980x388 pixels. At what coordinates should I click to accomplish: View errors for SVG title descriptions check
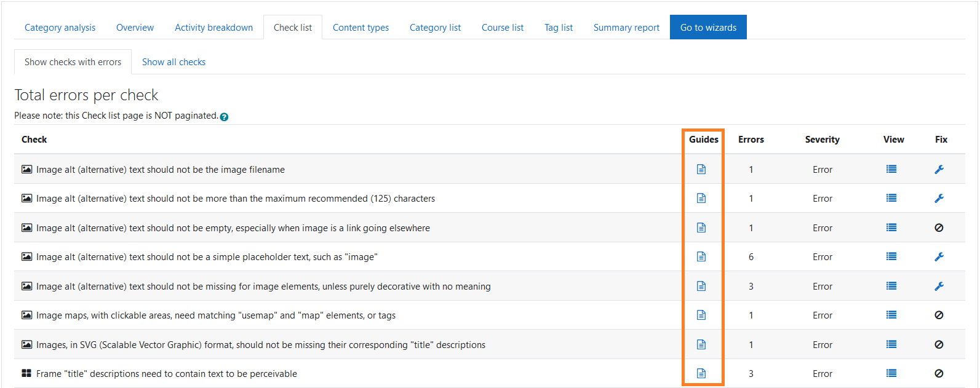click(891, 344)
